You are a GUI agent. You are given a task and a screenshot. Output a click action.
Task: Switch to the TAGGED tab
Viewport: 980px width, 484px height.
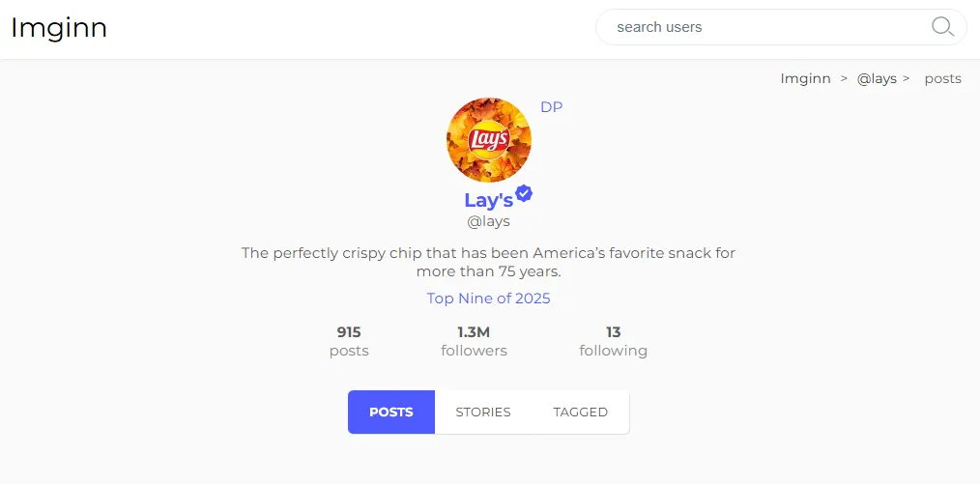580,412
